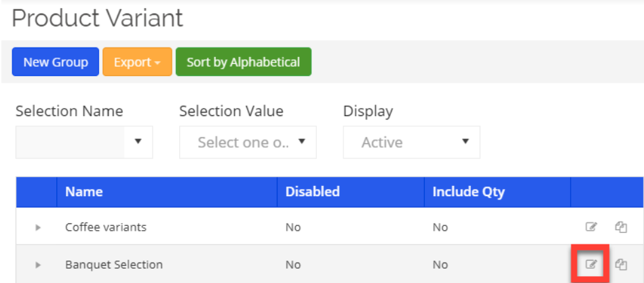
Task: Click the Include Qty column header
Action: (468, 192)
